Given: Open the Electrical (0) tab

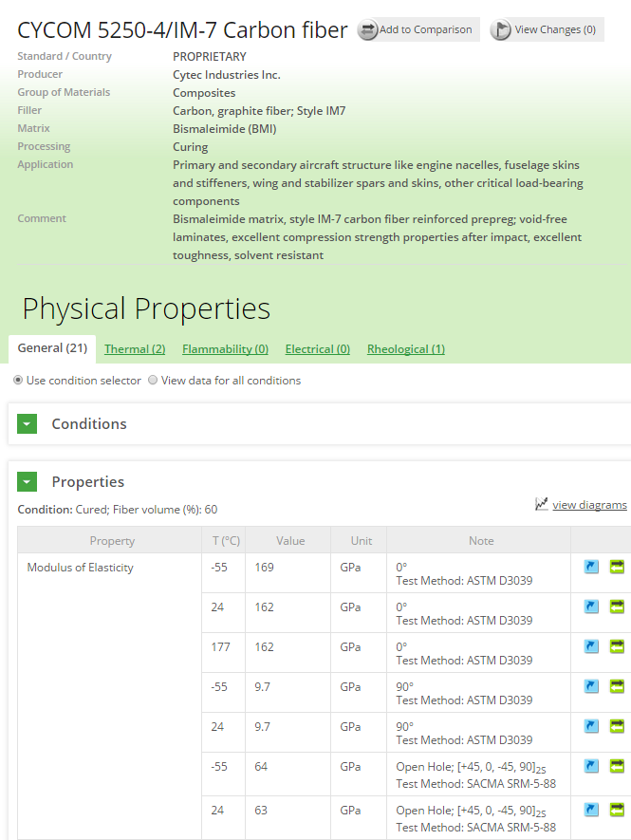Looking at the screenshot, I should 318,349.
